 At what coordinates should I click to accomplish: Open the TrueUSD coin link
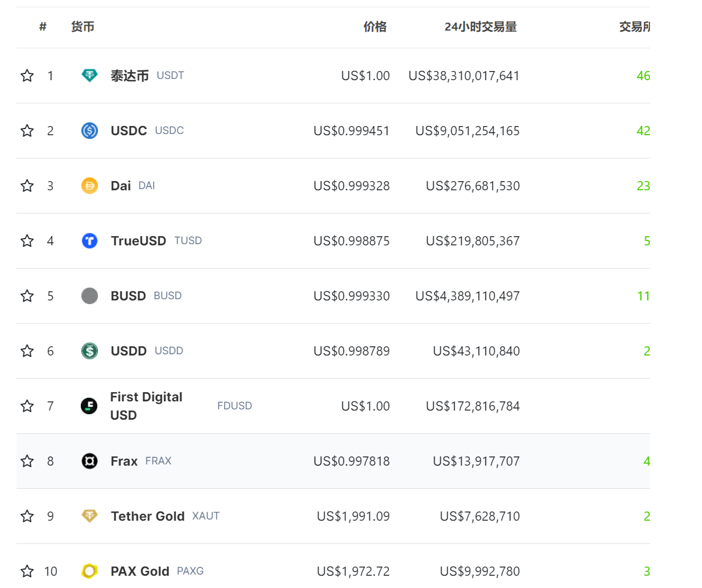tap(138, 240)
